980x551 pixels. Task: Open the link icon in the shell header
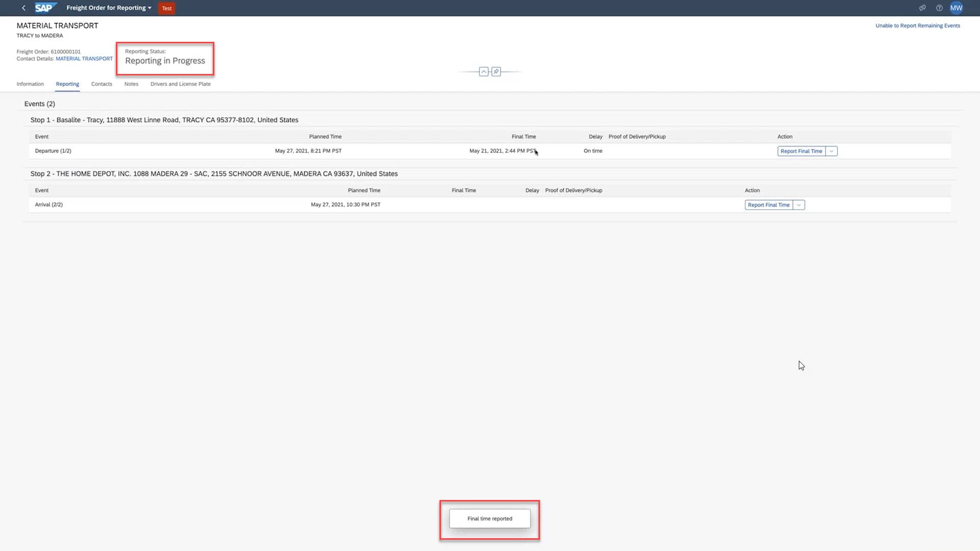(922, 8)
